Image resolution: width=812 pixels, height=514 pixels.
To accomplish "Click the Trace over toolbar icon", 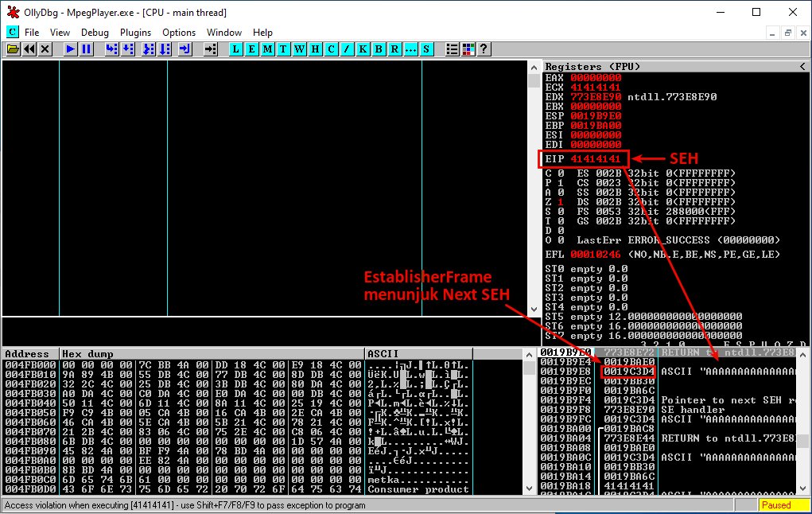I will (165, 49).
